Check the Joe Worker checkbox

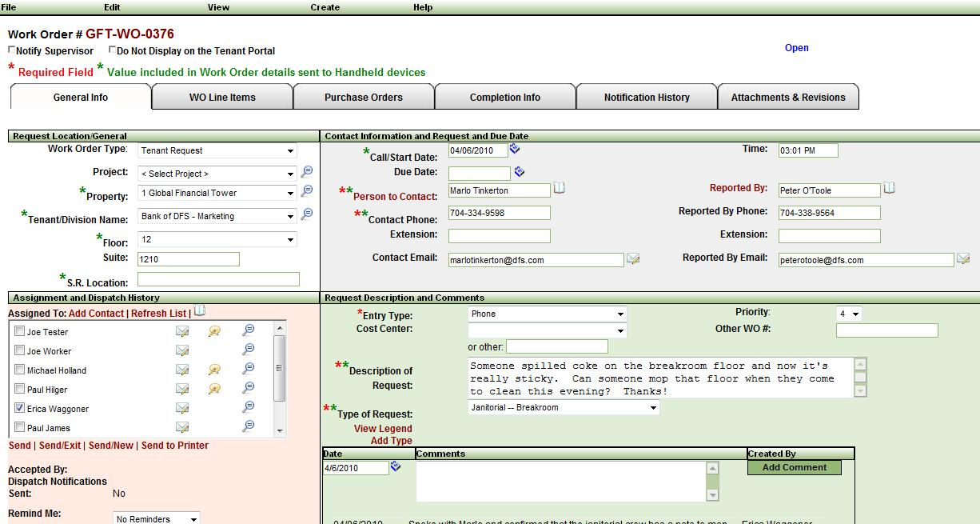(20, 350)
